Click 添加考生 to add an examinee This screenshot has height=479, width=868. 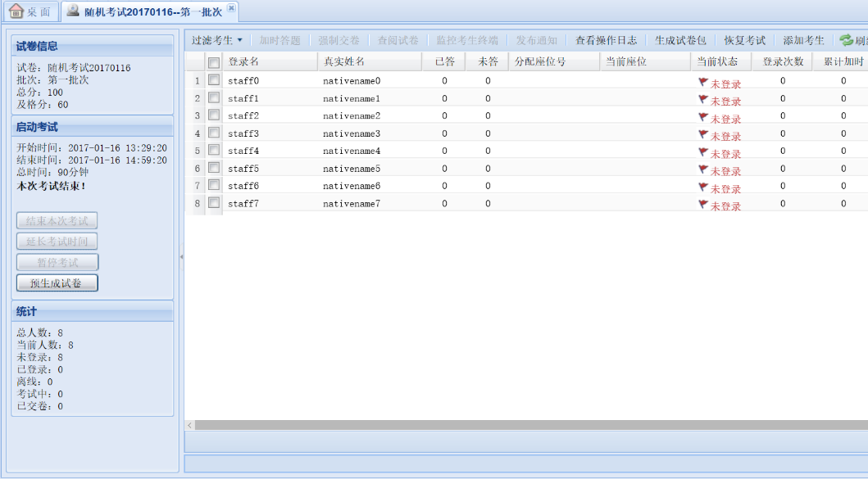pos(803,40)
